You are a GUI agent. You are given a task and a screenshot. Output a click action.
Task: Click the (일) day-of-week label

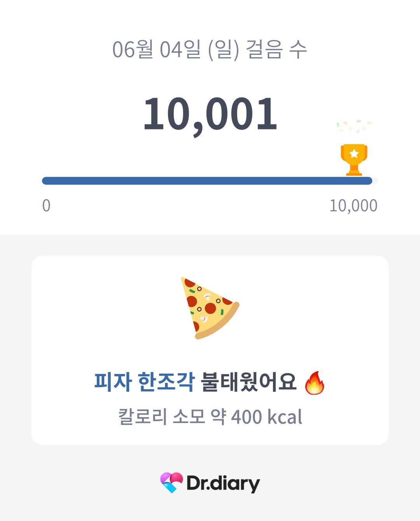(x=224, y=50)
